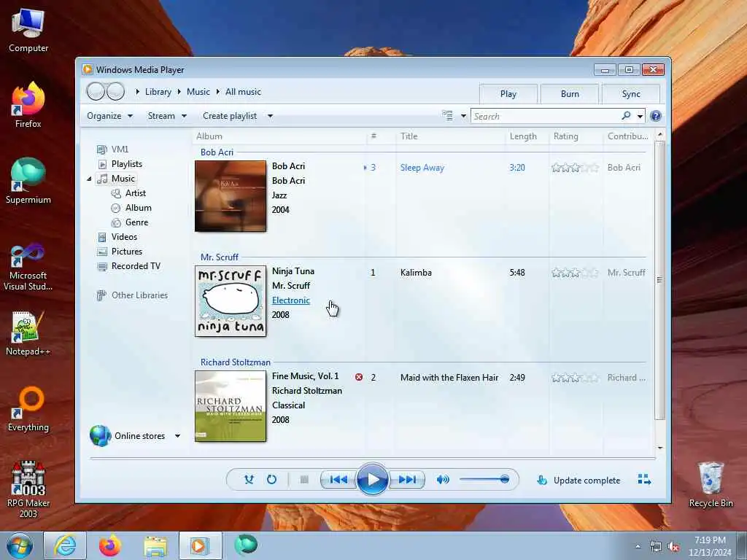
Task: Select Maid with the Flaxen Hair track
Action: (x=449, y=378)
